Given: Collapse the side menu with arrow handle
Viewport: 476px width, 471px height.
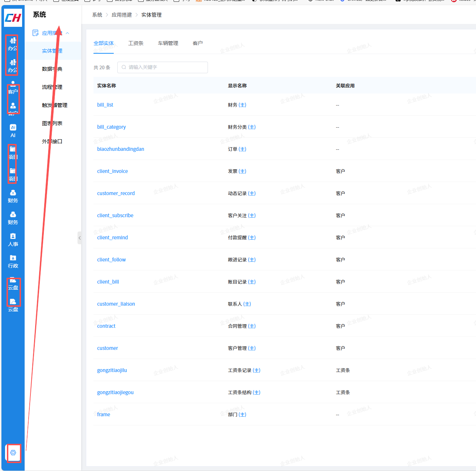Looking at the screenshot, I should [x=79, y=238].
